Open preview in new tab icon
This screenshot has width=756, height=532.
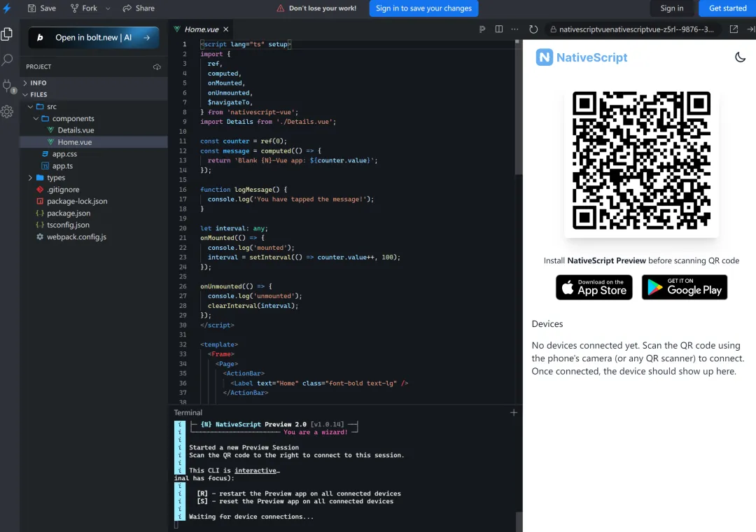pos(734,29)
